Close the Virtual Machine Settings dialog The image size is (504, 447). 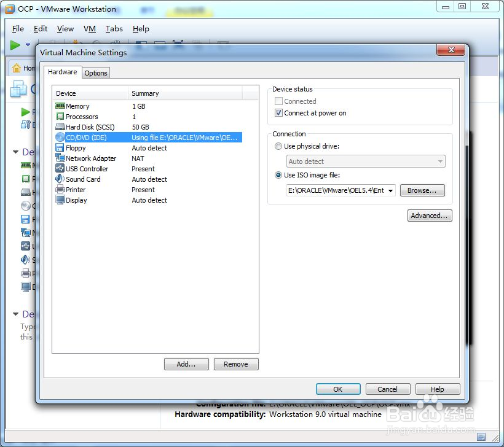coord(451,50)
